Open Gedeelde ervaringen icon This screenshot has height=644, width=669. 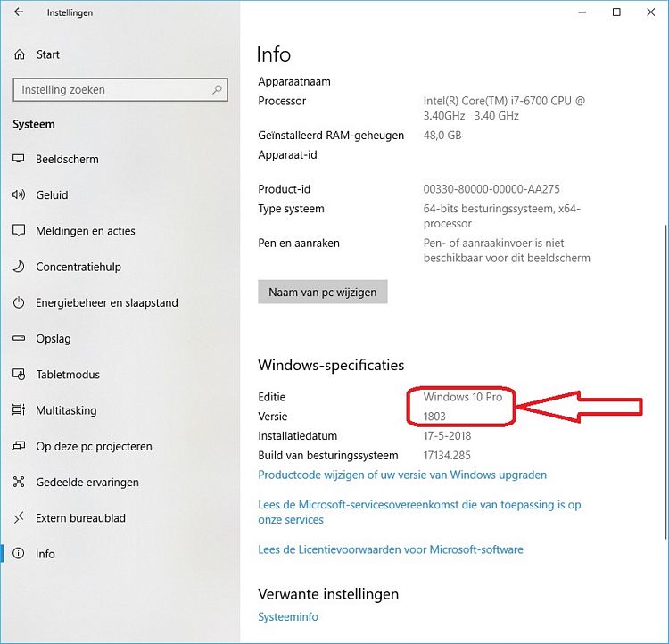click(x=19, y=482)
